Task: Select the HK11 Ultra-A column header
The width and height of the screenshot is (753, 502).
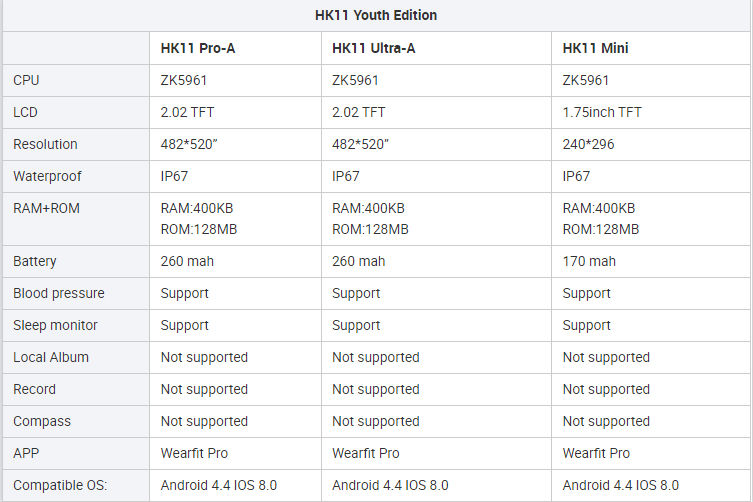Action: tap(373, 48)
